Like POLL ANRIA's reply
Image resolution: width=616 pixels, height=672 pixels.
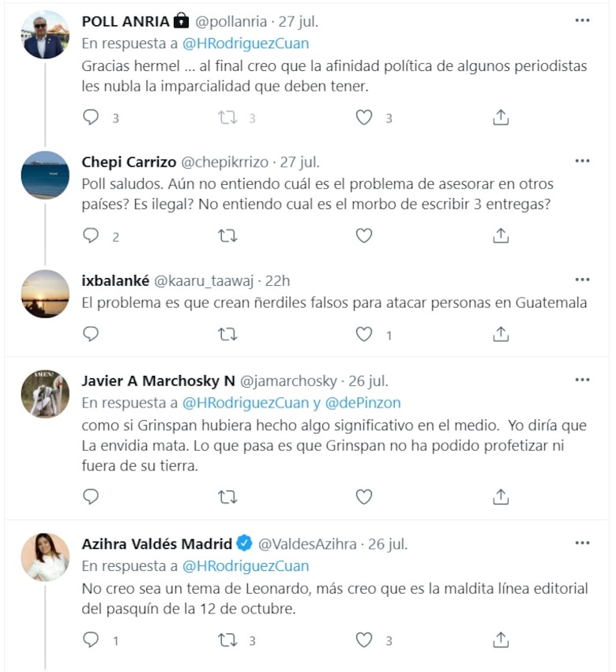pos(363,117)
